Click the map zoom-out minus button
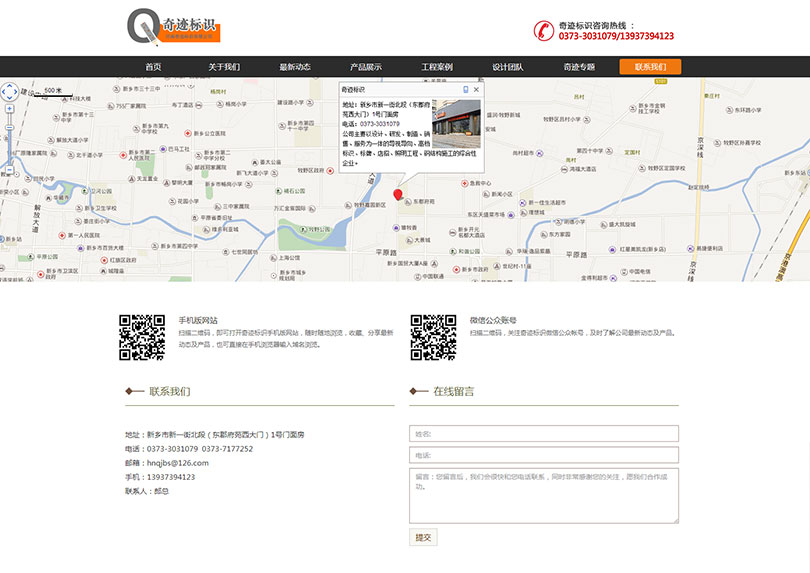 click(9, 172)
